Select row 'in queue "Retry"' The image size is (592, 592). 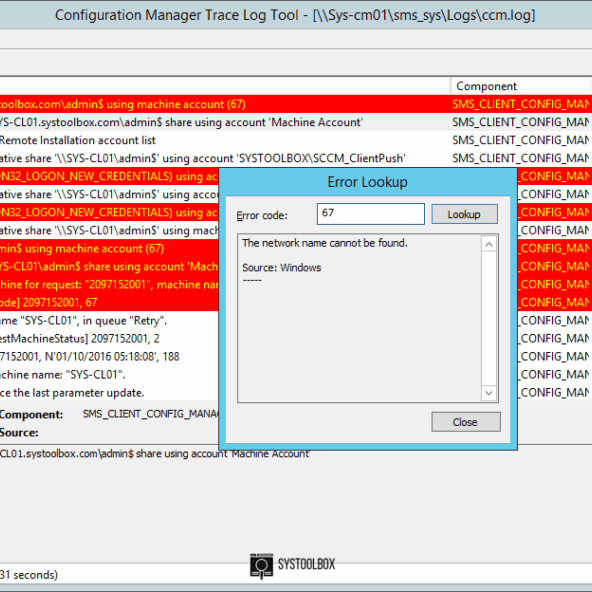[109, 321]
